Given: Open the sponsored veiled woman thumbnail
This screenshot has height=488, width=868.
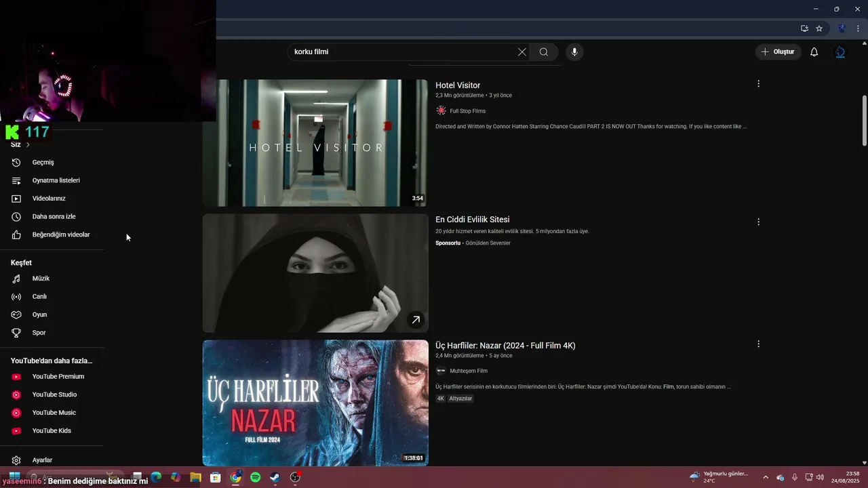Looking at the screenshot, I should pyautogui.click(x=315, y=273).
